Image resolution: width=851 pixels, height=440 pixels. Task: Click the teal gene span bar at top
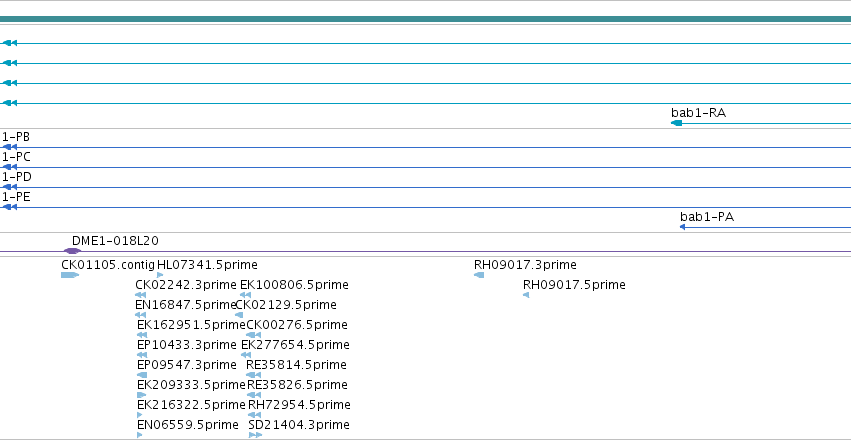(426, 19)
